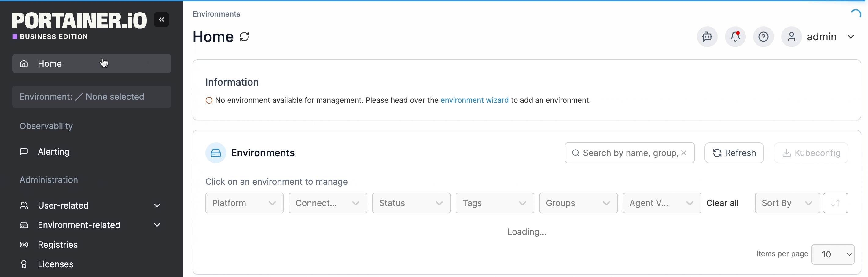This screenshot has width=868, height=277.
Task: Open the feedback chat bot icon
Action: point(707,37)
